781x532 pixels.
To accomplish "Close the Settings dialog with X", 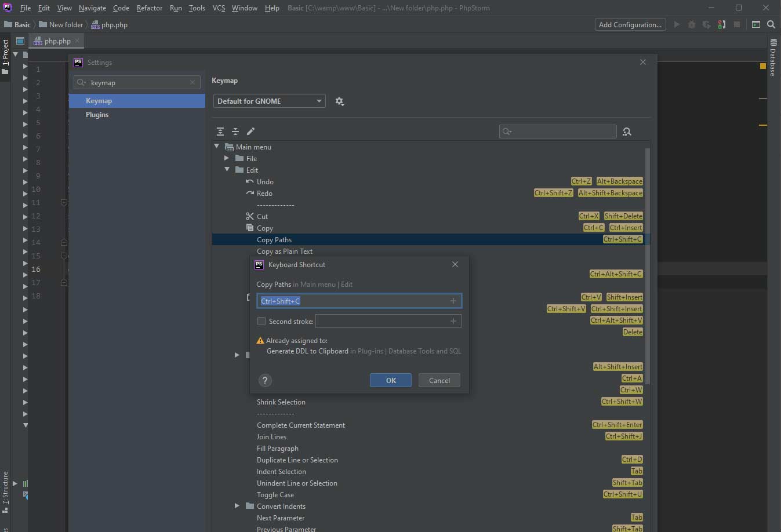I will pos(642,62).
